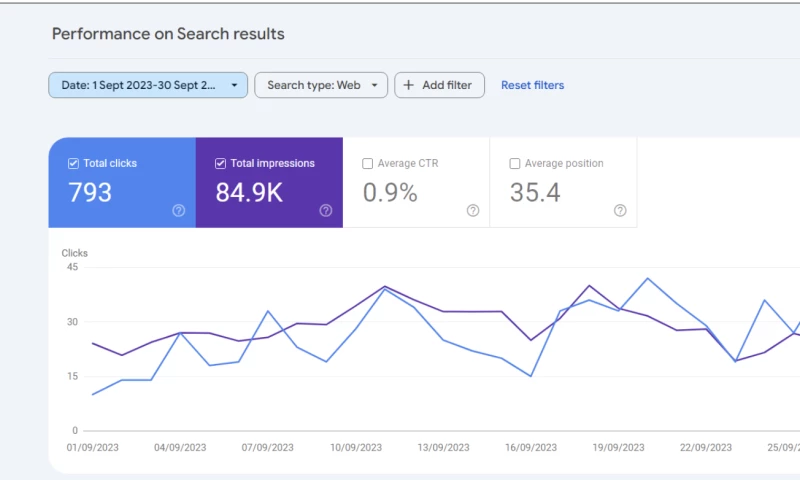Screen dimensions: 800x480
Task: Click the Reset filters link
Action: tap(532, 85)
